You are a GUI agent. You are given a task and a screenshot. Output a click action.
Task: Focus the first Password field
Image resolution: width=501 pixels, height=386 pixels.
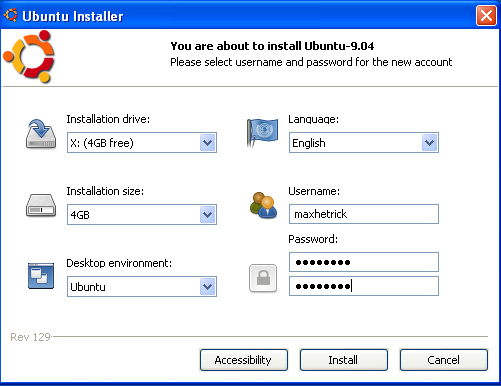click(x=364, y=262)
